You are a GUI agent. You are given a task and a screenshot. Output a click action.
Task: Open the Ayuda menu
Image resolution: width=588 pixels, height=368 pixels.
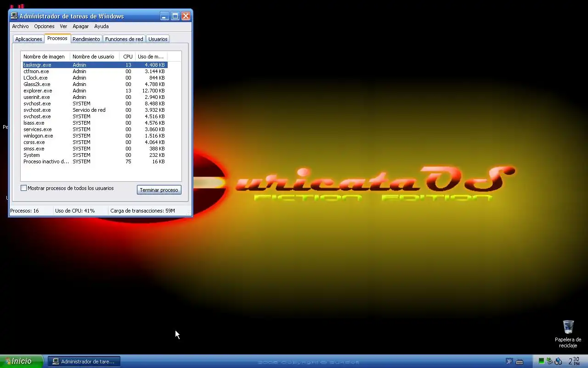pyautogui.click(x=101, y=26)
